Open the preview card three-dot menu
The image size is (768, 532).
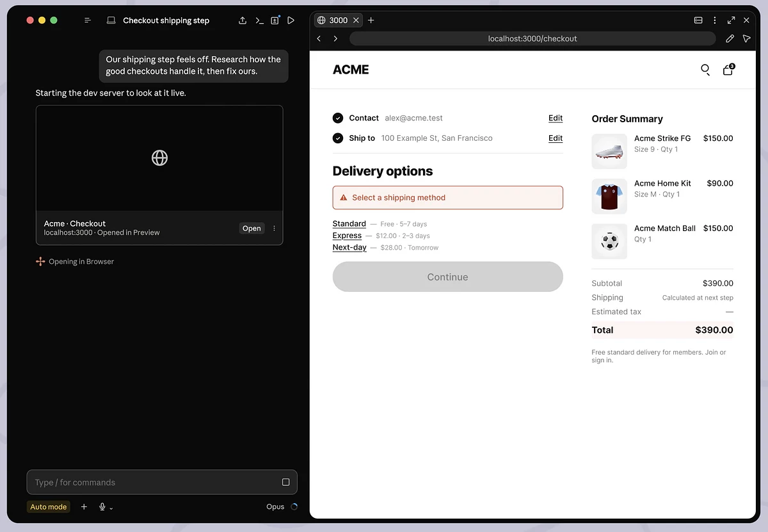[275, 229]
